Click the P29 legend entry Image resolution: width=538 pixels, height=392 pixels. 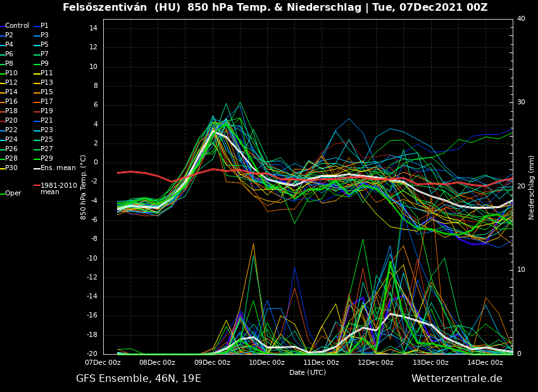click(46, 159)
